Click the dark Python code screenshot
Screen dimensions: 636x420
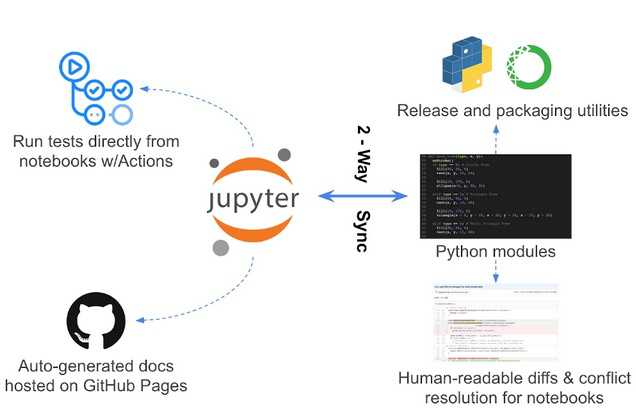coord(496,196)
